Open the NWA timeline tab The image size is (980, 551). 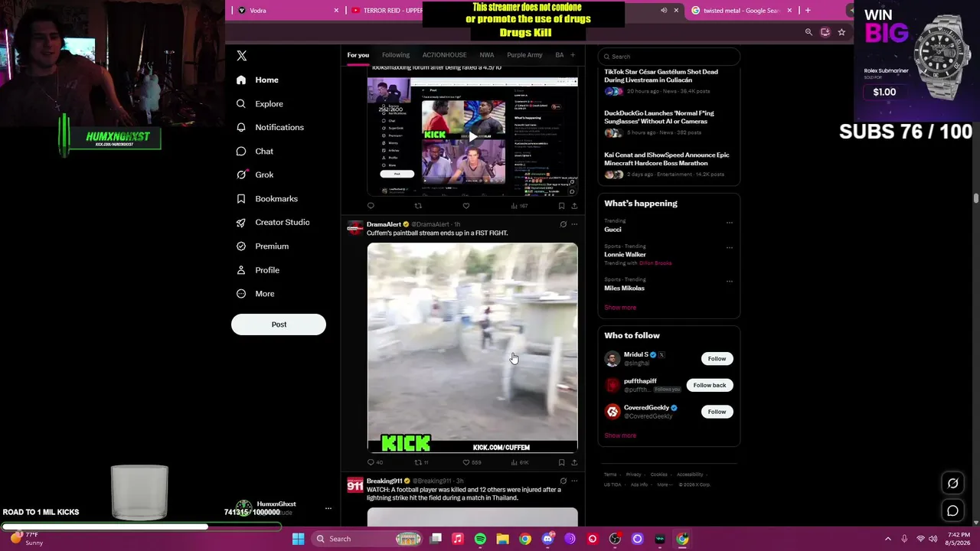tap(487, 55)
